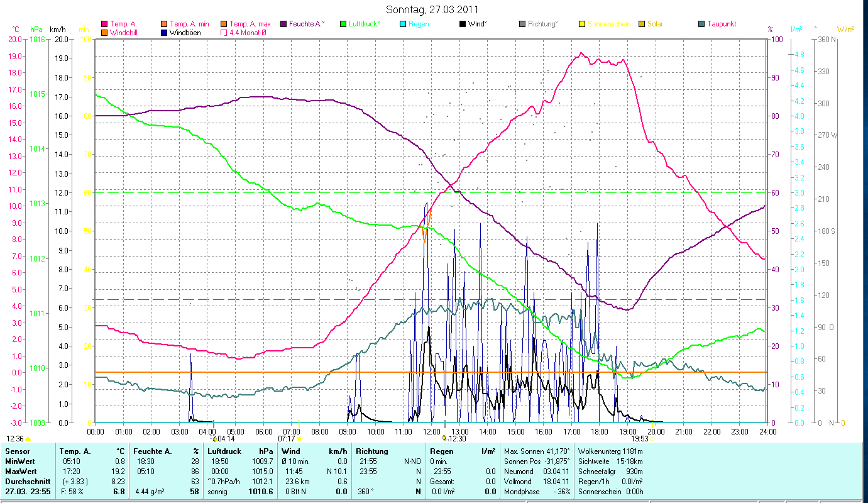This screenshot has height=503, width=868.
Task: Select the dark blue Windböen legend marker
Action: pos(164,33)
